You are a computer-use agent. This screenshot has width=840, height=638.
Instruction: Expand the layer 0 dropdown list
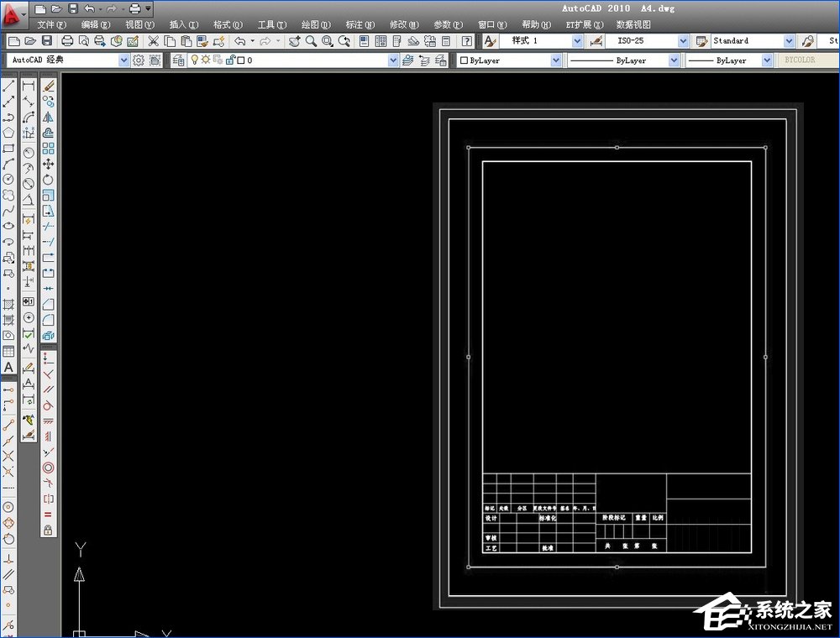[393, 60]
